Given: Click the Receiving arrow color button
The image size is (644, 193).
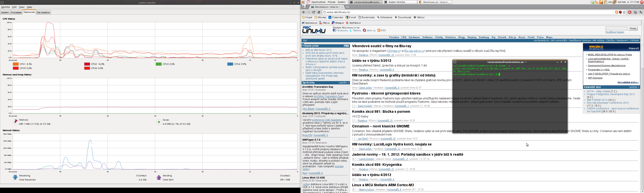Looking at the screenshot, I should coord(15,177).
